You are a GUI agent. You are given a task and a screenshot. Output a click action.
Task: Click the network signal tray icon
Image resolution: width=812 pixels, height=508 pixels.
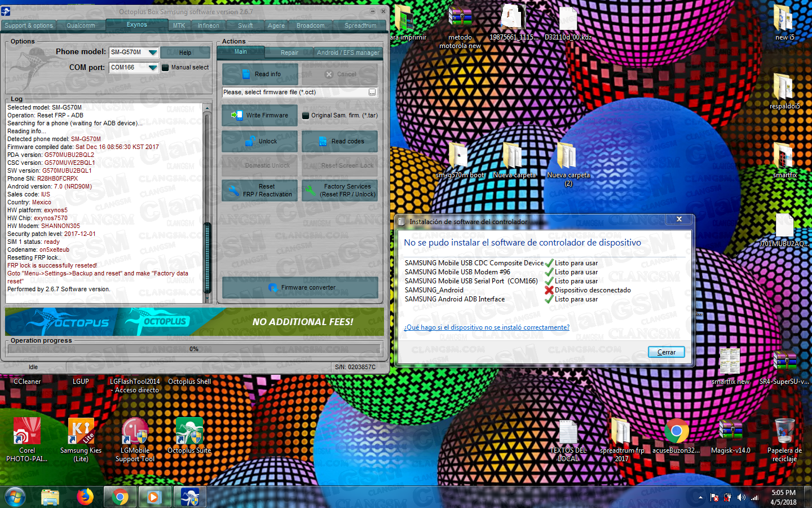[x=755, y=497]
